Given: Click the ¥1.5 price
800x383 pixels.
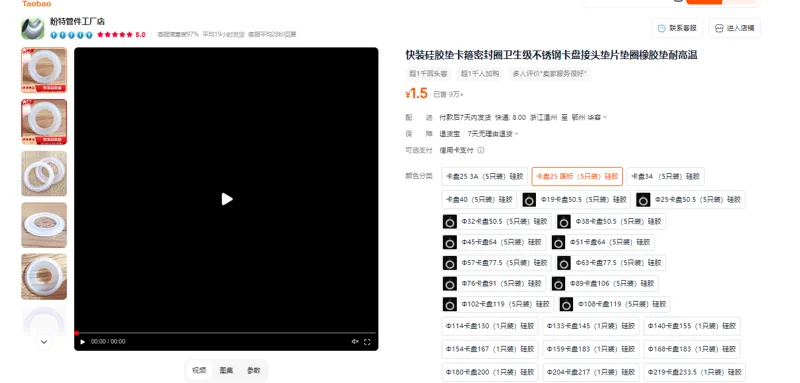Looking at the screenshot, I should point(416,93).
